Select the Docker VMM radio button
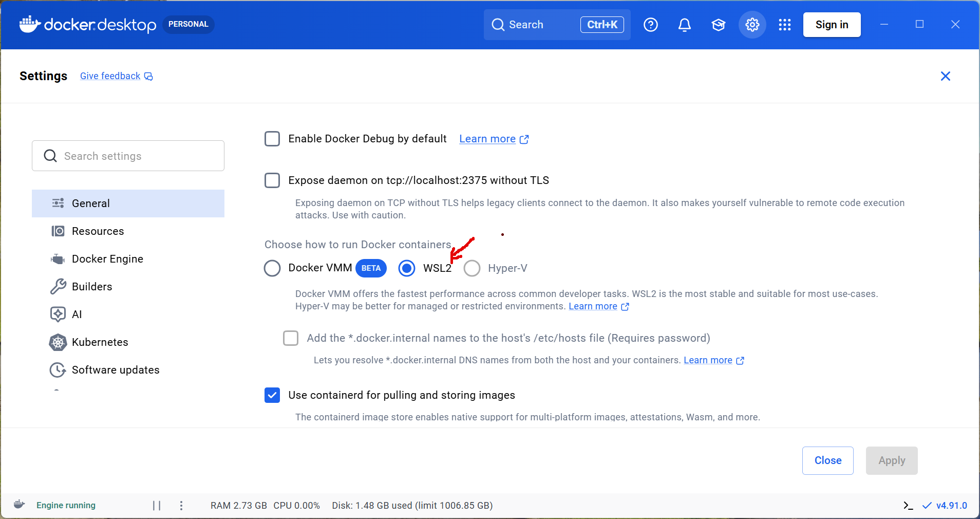This screenshot has height=519, width=980. click(x=272, y=268)
